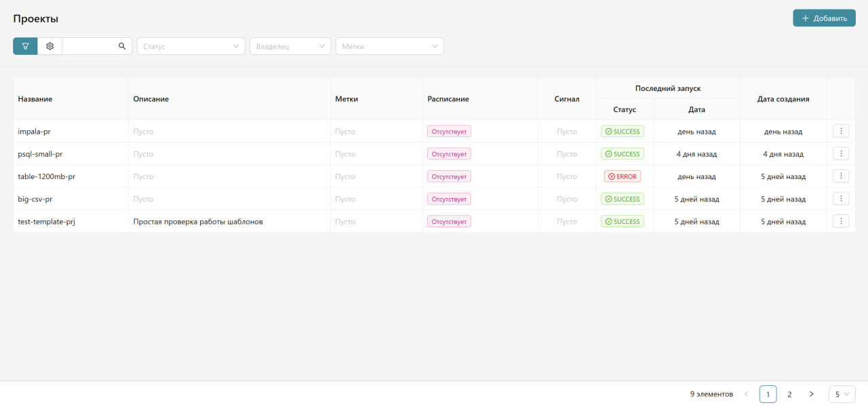
Task: Click the Последний запуск header group
Action: tap(668, 88)
